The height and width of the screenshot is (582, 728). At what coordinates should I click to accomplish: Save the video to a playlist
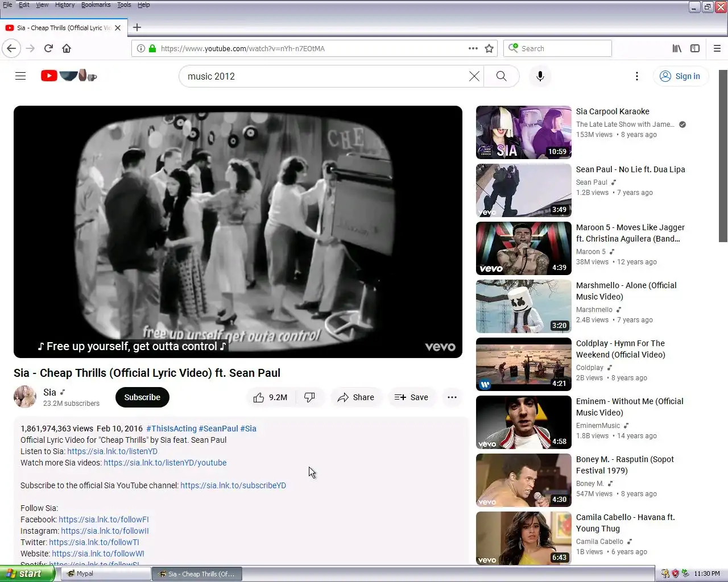point(412,397)
